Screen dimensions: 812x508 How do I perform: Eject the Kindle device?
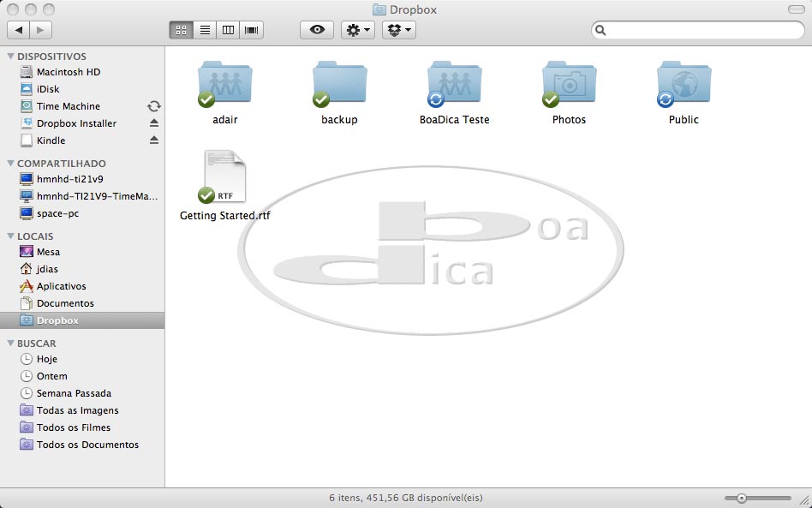tap(154, 140)
